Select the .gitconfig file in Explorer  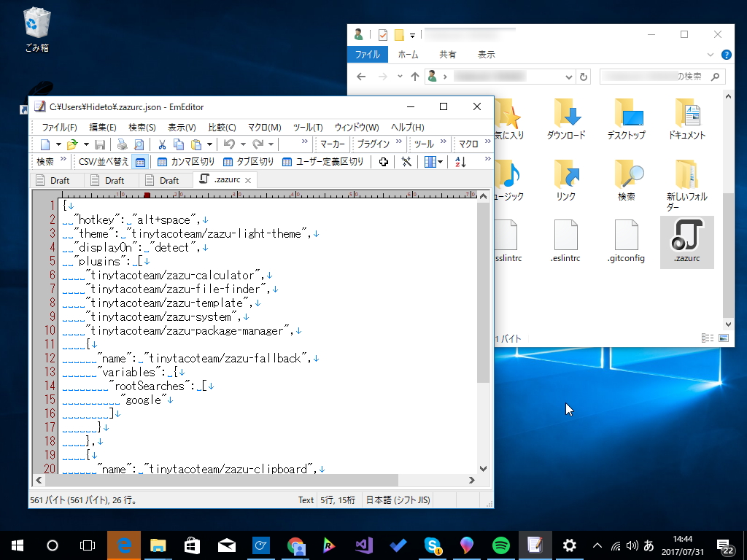coord(626,242)
